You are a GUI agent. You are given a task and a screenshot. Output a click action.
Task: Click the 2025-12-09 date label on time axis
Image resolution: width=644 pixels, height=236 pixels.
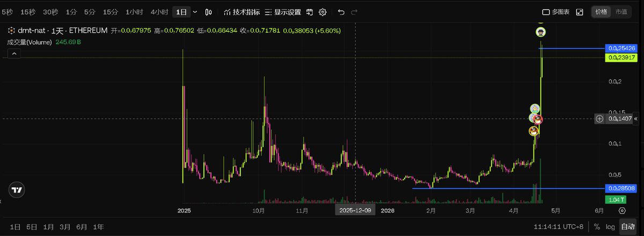[x=355, y=211]
